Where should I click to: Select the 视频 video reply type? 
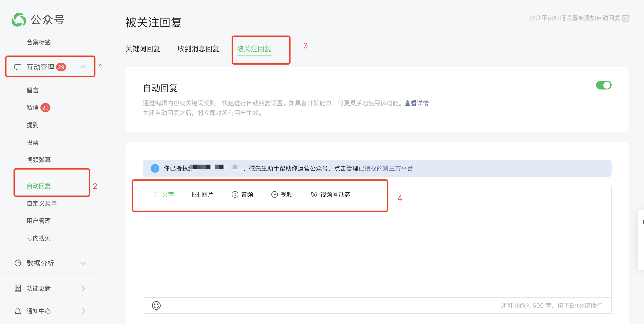coord(282,194)
